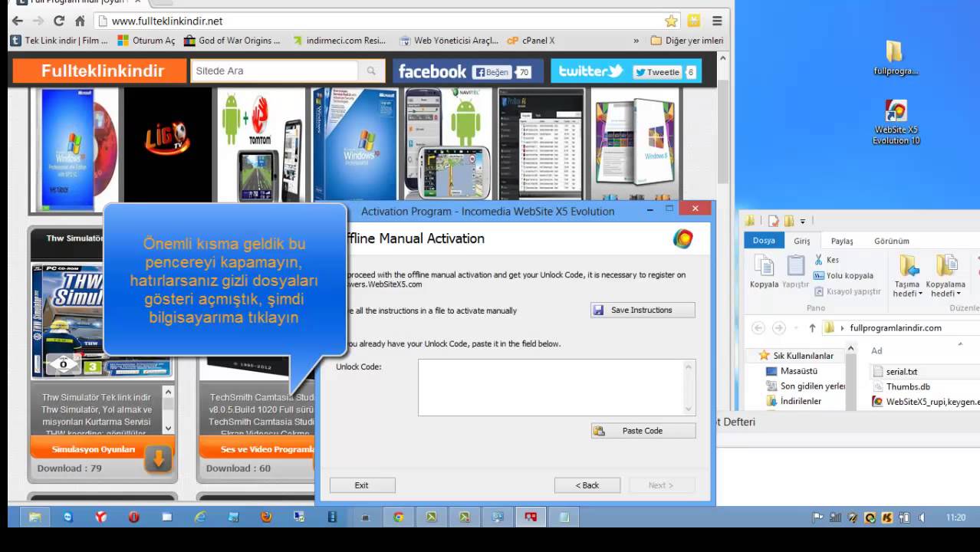Open the Tek Link indir bookmark

click(59, 41)
